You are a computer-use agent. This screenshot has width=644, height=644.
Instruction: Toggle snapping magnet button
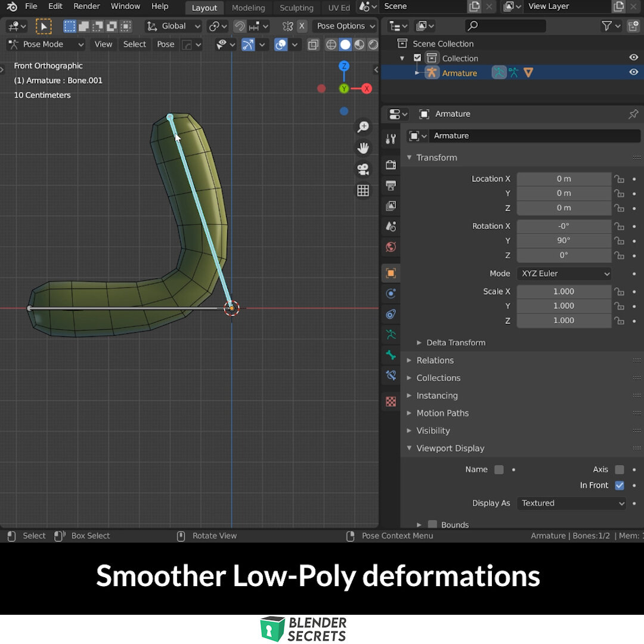[x=240, y=26]
